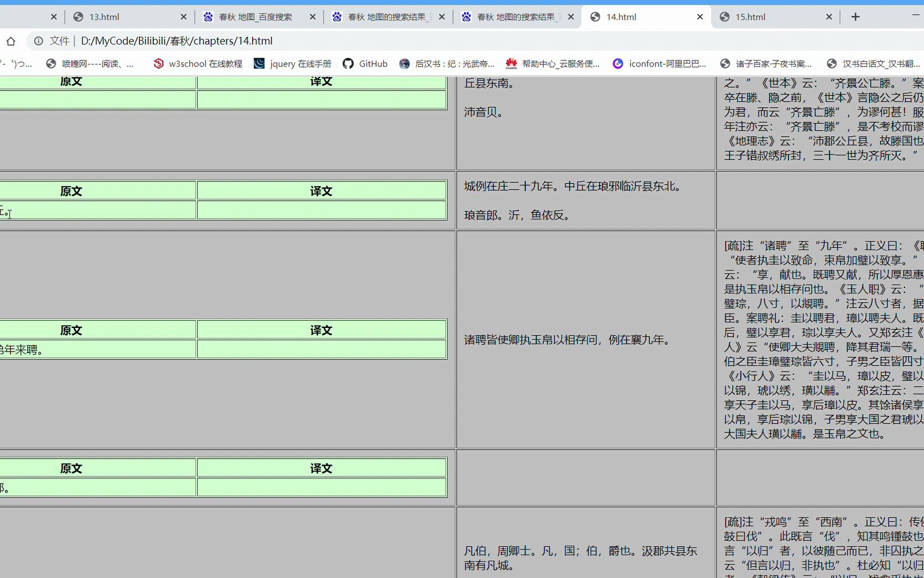
Task: View site information icon in address bar
Action: click(38, 41)
